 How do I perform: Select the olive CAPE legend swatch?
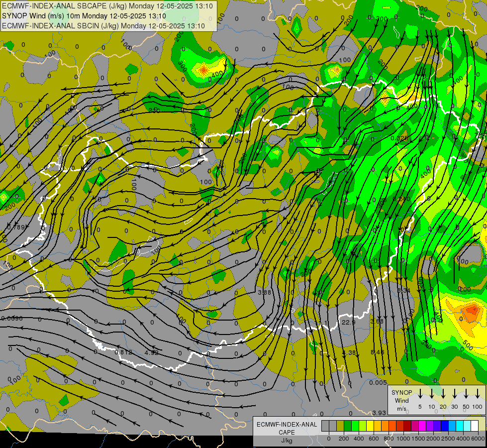(340, 426)
